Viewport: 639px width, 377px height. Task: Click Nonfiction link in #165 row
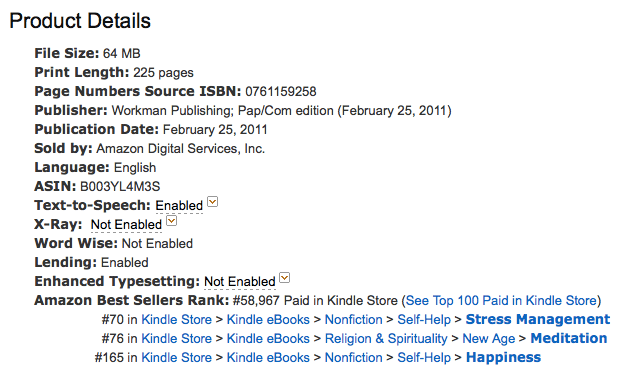pos(353,357)
